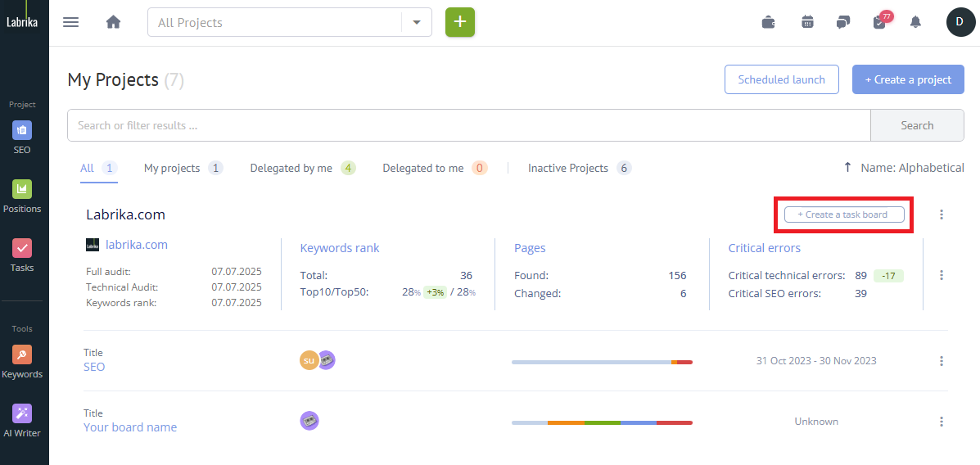Open the labrika.com site link
This screenshot has width=980, height=465.
coord(137,245)
